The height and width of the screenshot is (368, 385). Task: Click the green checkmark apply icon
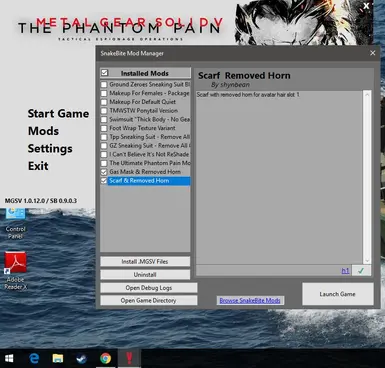coord(361,271)
